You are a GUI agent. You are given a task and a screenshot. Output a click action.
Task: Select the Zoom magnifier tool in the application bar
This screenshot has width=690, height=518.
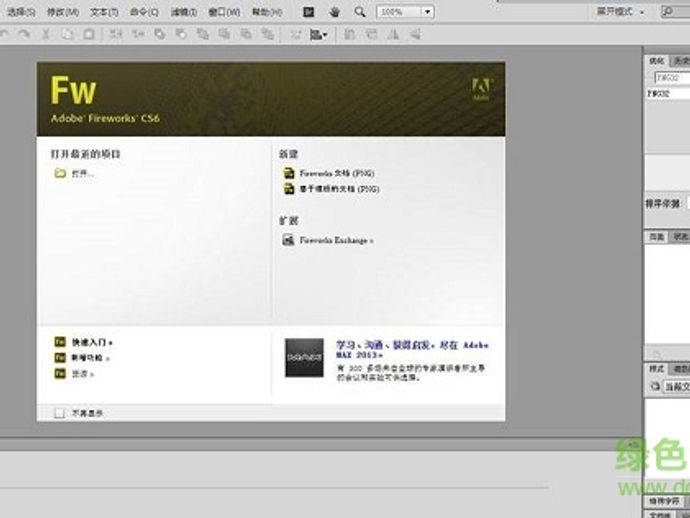tap(360, 12)
